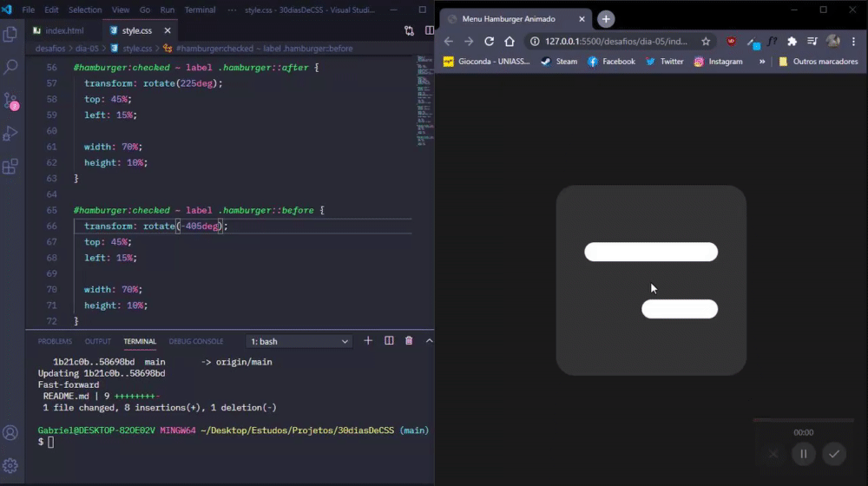Close the style.css tab

pyautogui.click(x=168, y=30)
